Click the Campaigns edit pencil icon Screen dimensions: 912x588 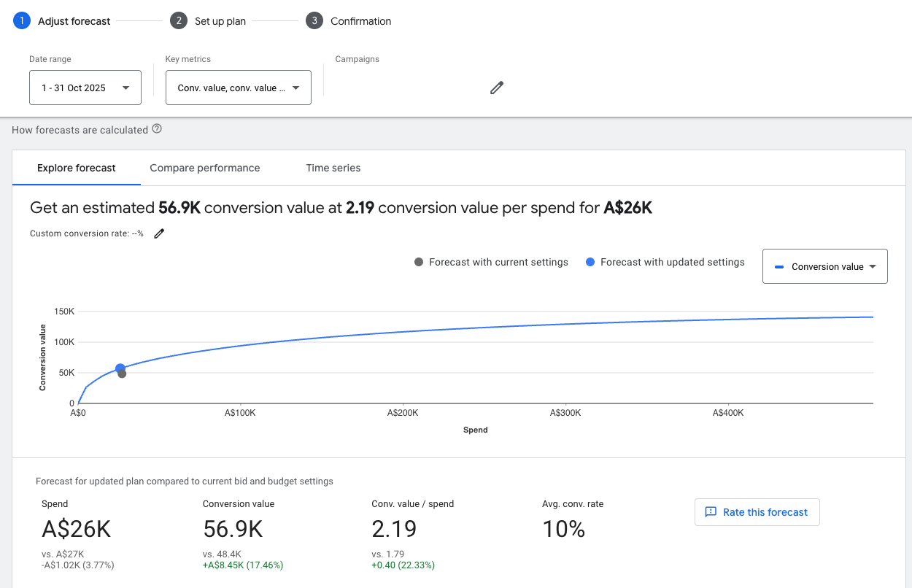click(497, 88)
